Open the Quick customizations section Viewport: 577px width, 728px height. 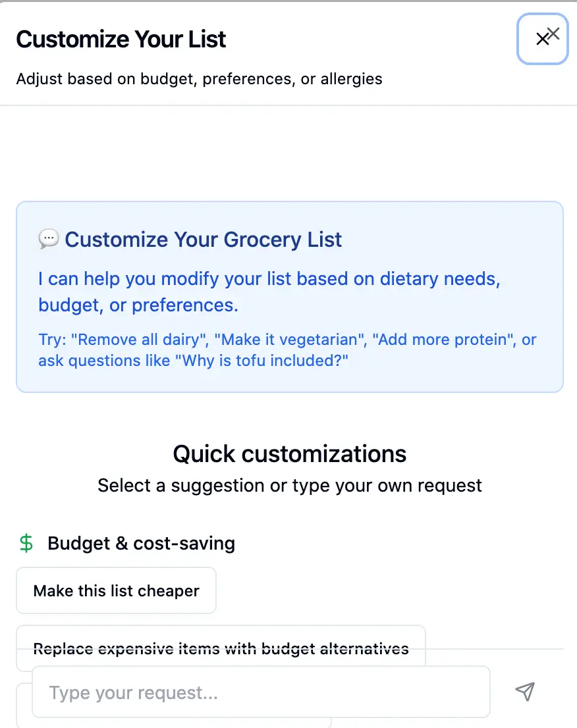point(289,454)
